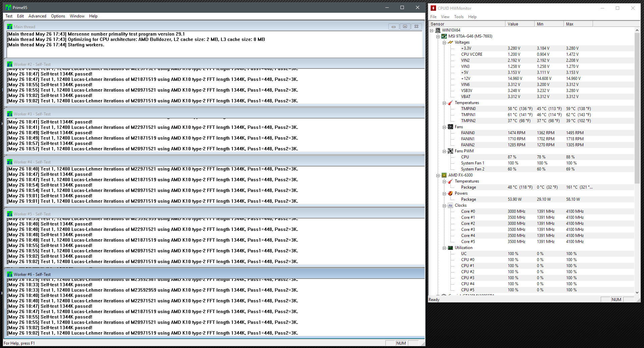Open the Tools menu in HWMonitor
The height and width of the screenshot is (348, 644).
coord(459,17)
